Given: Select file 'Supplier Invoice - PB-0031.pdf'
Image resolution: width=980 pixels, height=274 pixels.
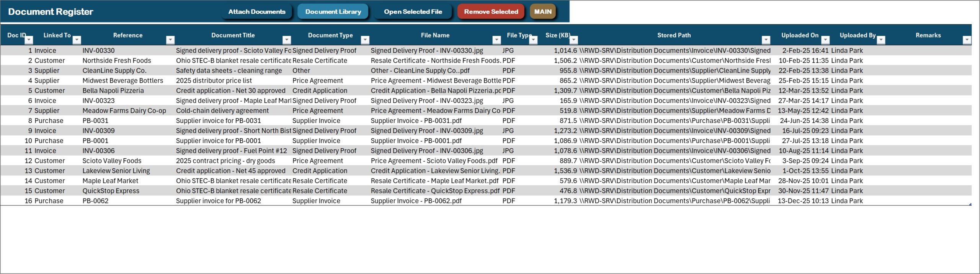Looking at the screenshot, I should tap(435, 120).
